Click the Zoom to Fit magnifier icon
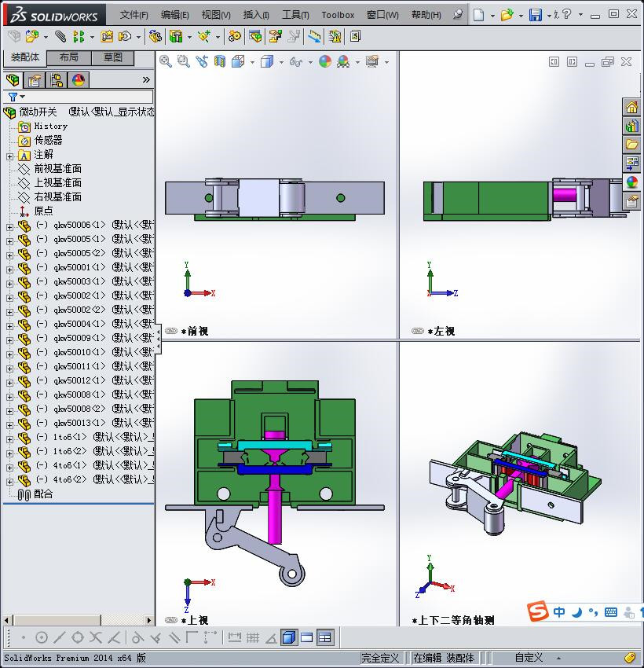This screenshot has height=668, width=644. tap(166, 62)
